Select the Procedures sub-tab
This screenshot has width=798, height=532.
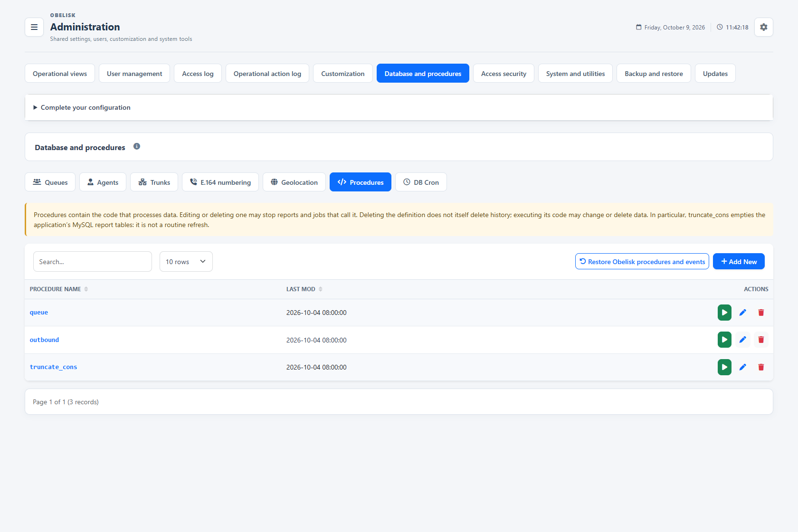(361, 182)
